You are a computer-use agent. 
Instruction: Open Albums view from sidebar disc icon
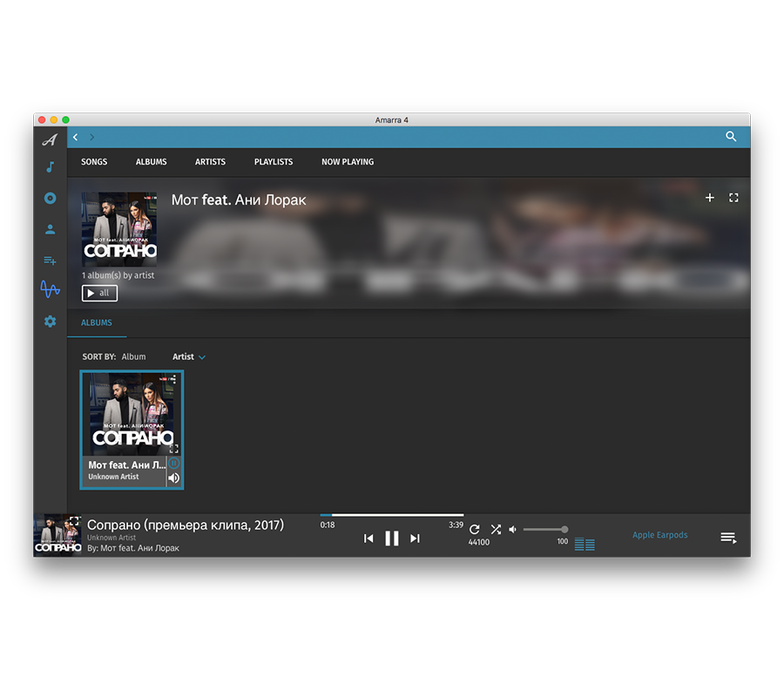click(x=50, y=198)
